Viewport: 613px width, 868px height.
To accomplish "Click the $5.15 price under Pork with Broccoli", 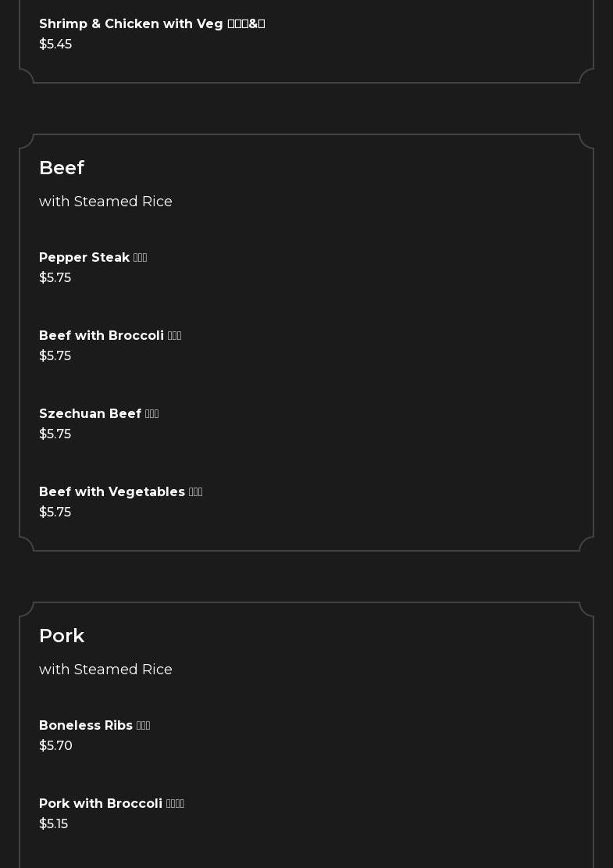I will pyautogui.click(x=53, y=824).
